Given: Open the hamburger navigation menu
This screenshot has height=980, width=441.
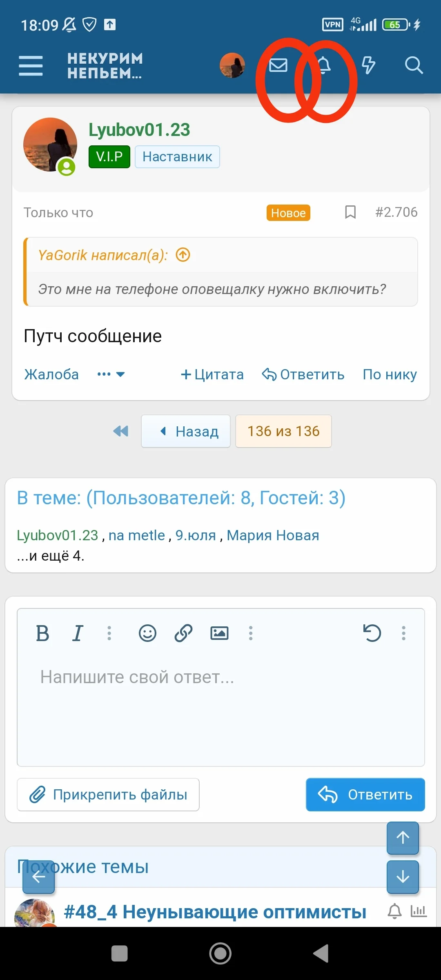Looking at the screenshot, I should tap(31, 65).
